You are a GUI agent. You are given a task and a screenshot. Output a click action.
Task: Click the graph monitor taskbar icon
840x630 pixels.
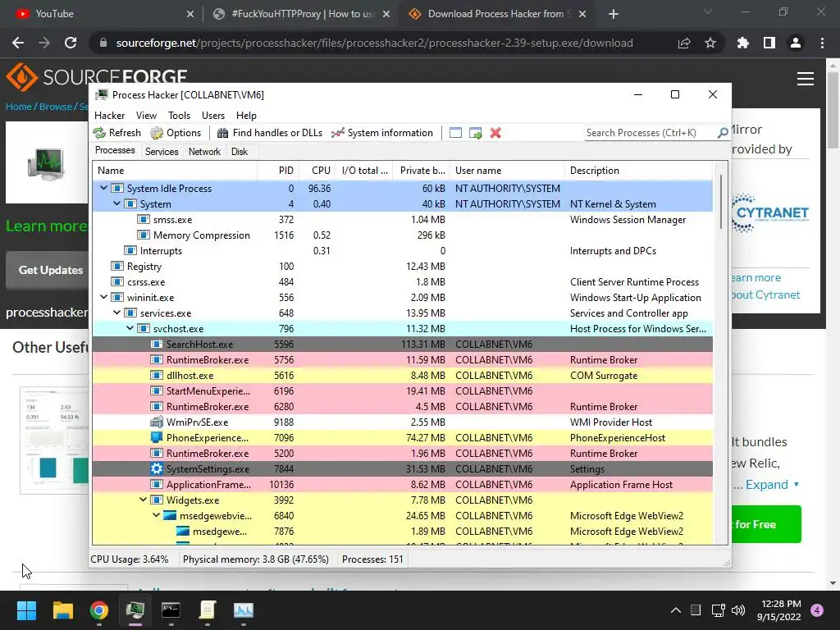point(243,610)
